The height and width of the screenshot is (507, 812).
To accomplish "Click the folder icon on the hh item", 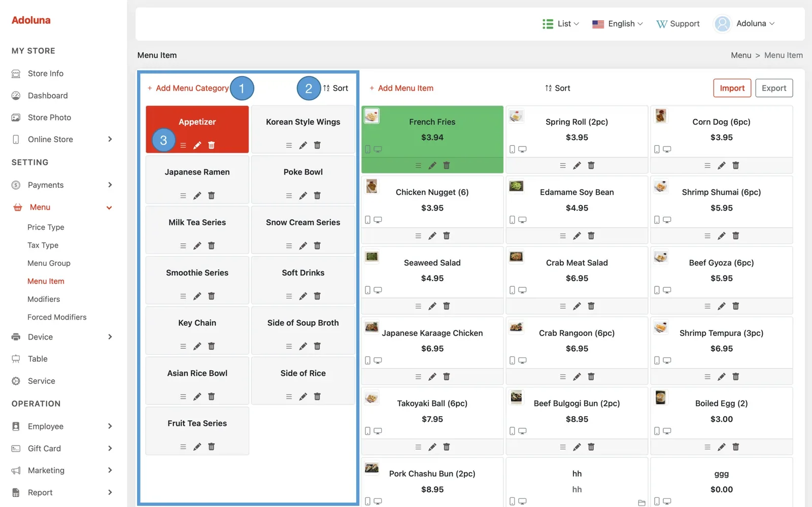I will [x=641, y=503].
